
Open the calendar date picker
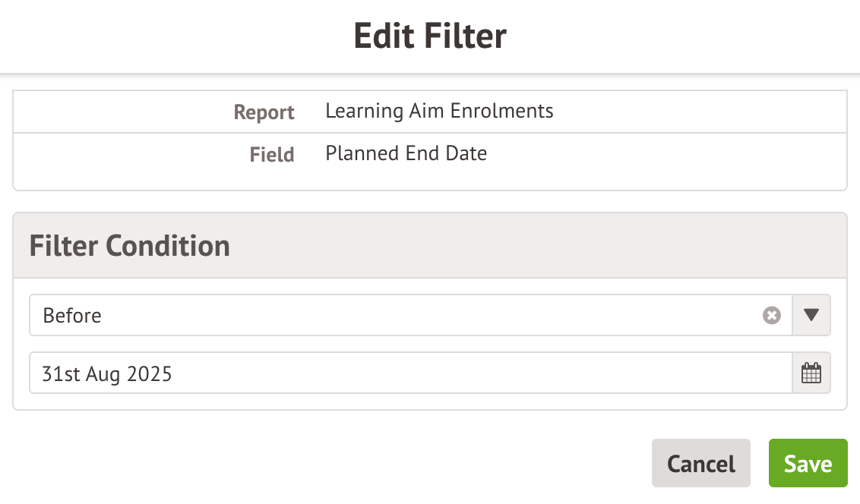click(x=811, y=373)
